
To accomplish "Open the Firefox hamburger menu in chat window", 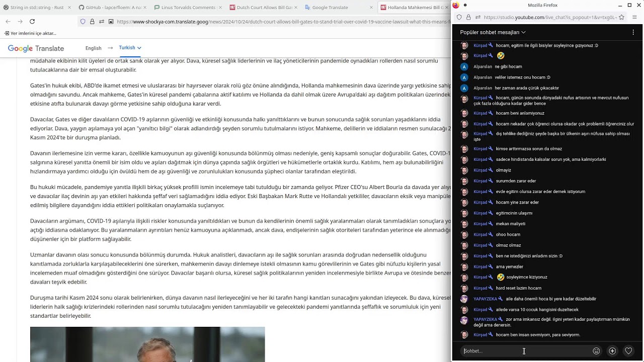I will pos(634,17).
